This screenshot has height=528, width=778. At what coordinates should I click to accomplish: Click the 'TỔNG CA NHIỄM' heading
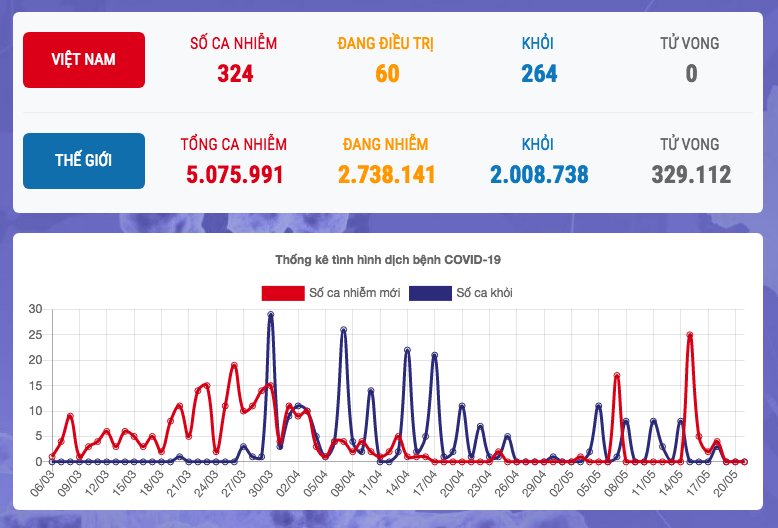click(x=234, y=144)
